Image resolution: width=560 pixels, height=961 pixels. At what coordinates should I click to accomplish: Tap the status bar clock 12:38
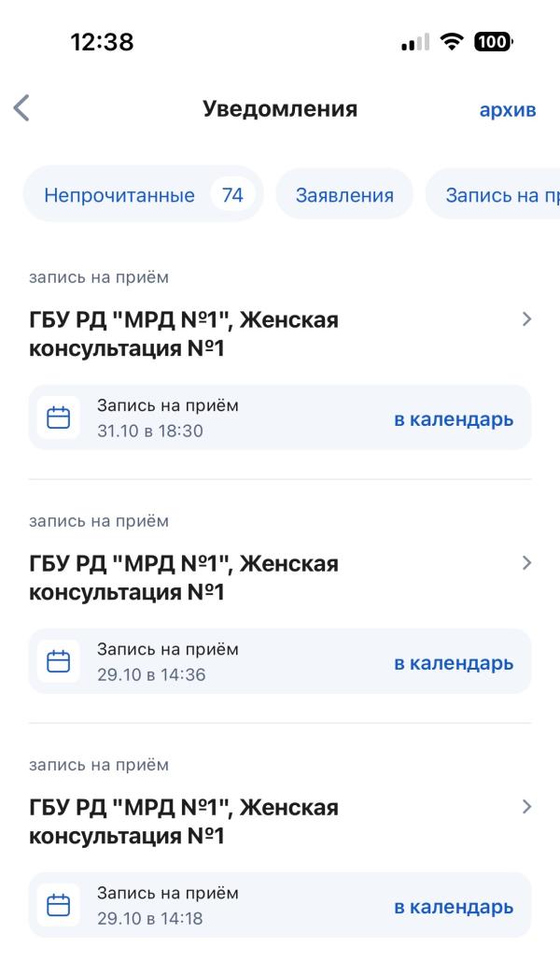102,43
